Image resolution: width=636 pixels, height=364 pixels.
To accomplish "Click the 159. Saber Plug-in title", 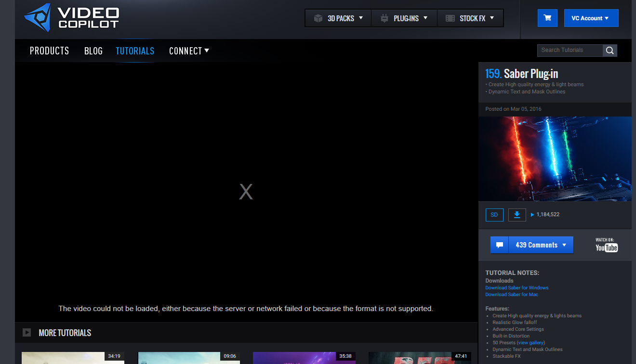I will [522, 74].
